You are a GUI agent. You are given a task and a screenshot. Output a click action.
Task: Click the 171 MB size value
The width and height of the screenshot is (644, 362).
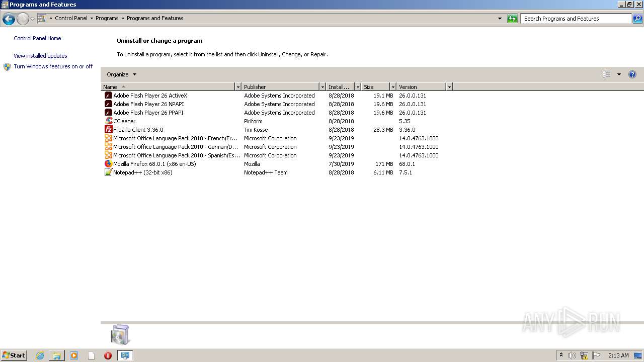point(384,164)
